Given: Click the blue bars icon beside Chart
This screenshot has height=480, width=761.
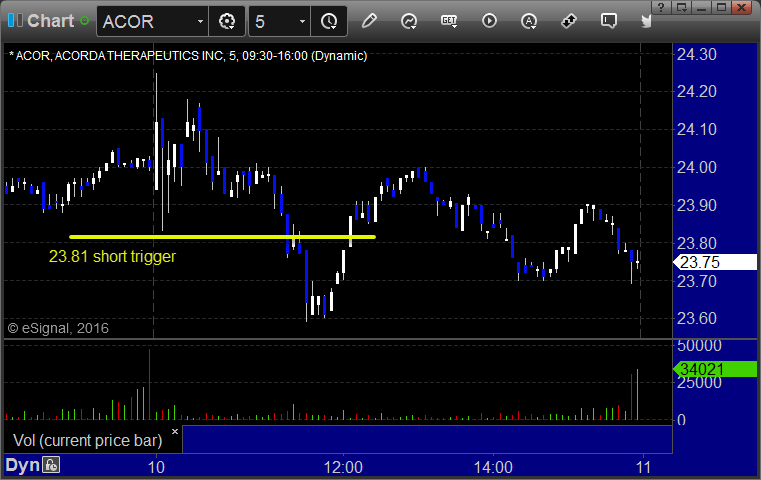Looking at the screenshot, I should coord(15,21).
